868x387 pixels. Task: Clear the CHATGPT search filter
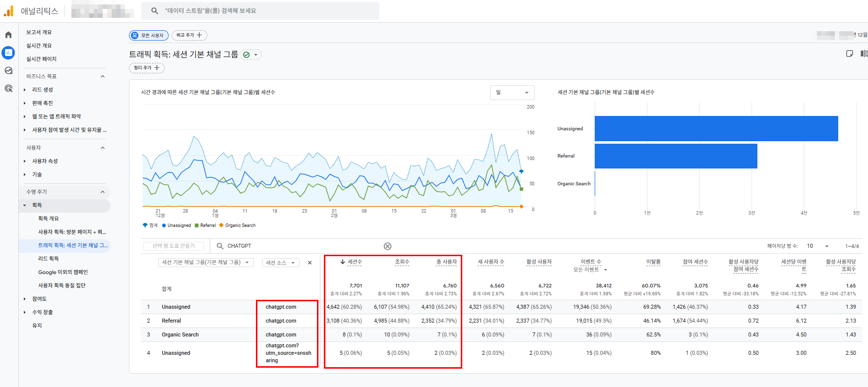point(387,246)
